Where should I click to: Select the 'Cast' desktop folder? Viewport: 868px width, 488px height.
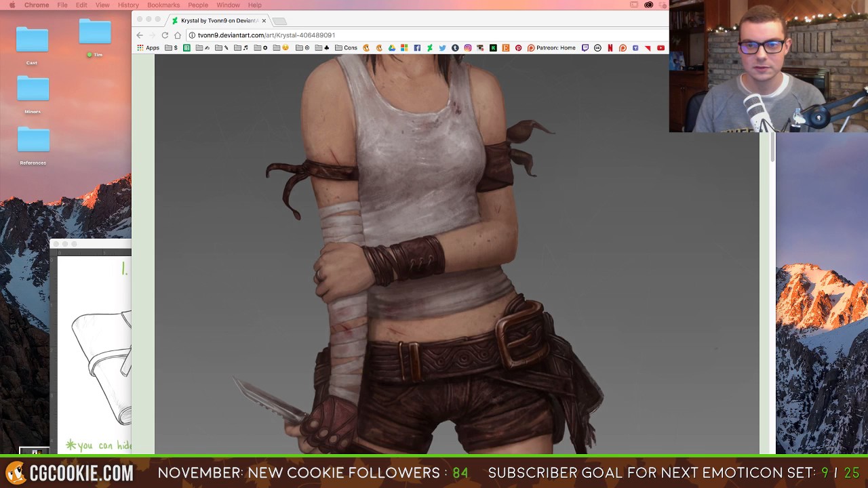[x=32, y=45]
